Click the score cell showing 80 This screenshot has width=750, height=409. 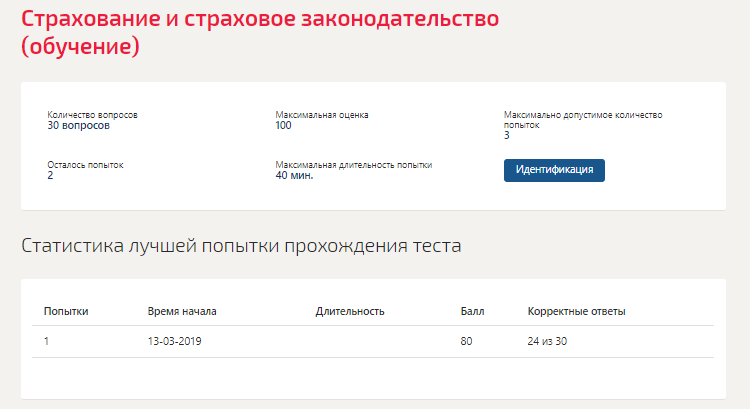[x=466, y=342]
